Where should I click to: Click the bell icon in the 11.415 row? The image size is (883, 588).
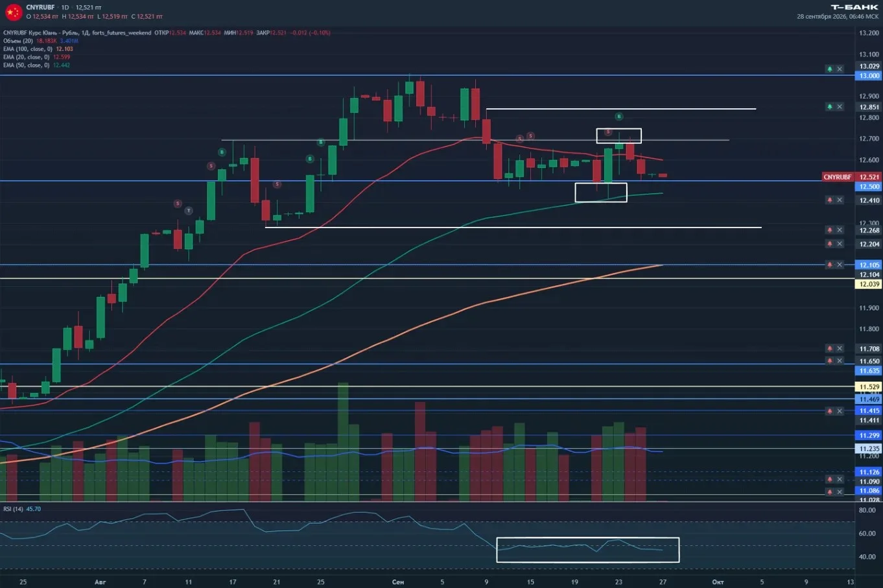[x=830, y=411]
